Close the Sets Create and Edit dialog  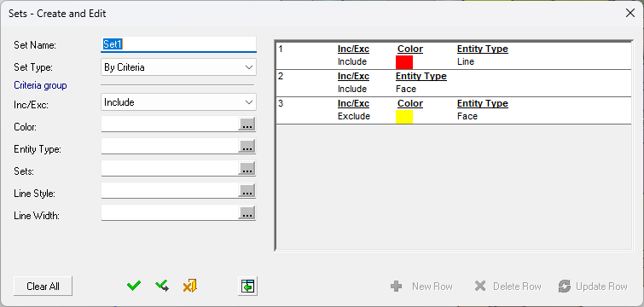[x=630, y=13]
